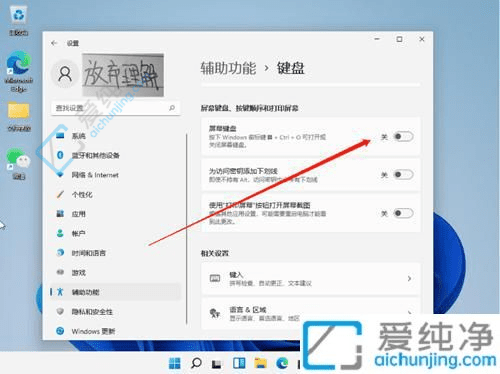Open File Explorer from the taskbar
This screenshot has height=374, width=500.
tap(261, 363)
